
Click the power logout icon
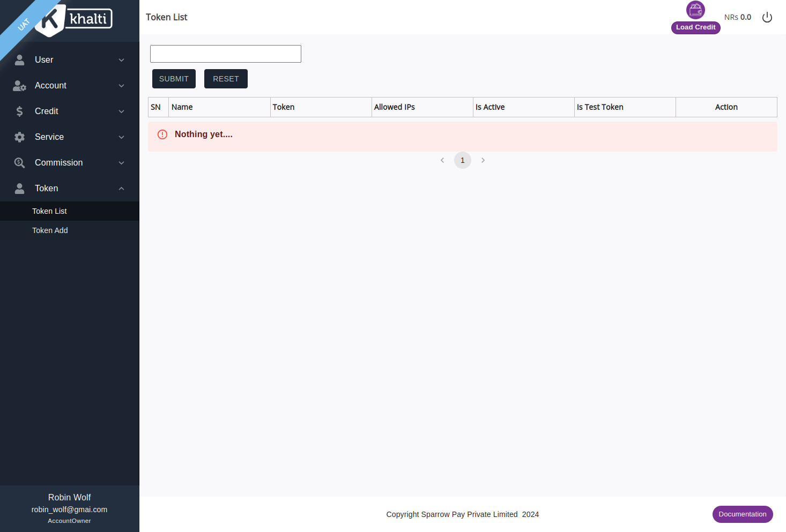pyautogui.click(x=767, y=17)
